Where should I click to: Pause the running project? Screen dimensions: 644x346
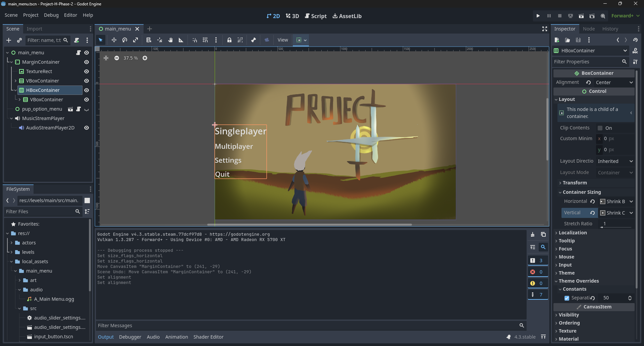[549, 16]
